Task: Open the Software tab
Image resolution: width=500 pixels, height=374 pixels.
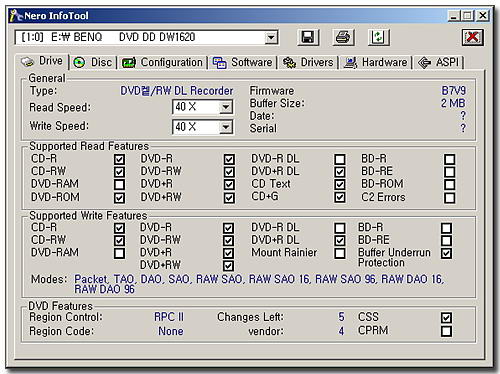Action: [243, 62]
